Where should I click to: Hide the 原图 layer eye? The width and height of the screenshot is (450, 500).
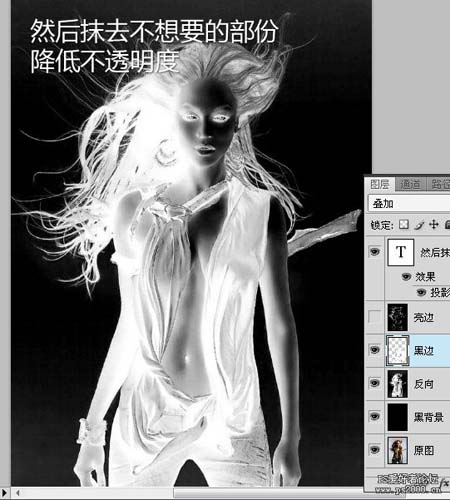point(375,449)
